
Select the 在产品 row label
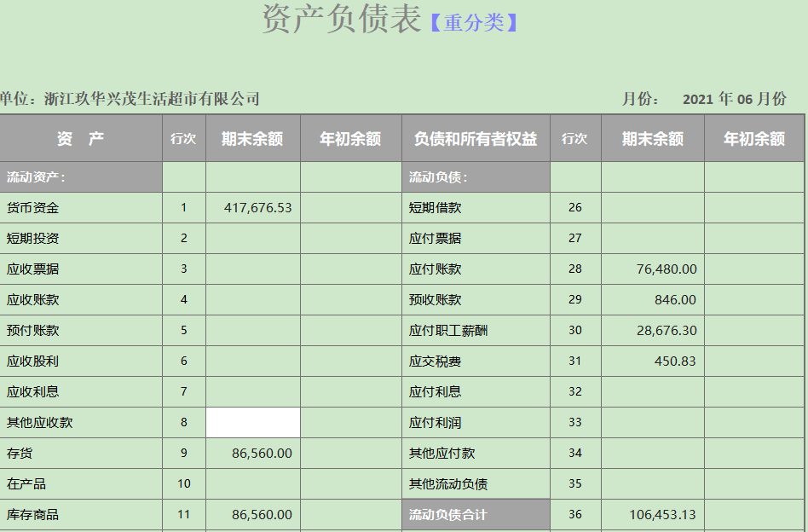(x=26, y=483)
